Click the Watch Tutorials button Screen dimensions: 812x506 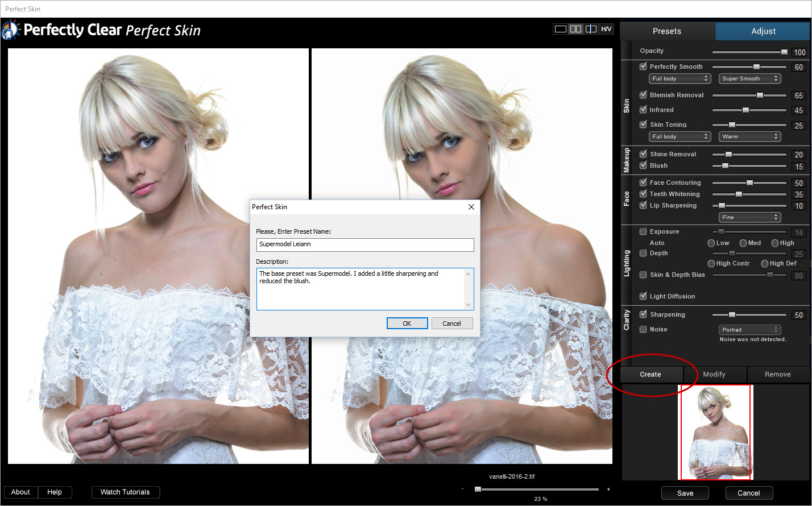pos(125,492)
